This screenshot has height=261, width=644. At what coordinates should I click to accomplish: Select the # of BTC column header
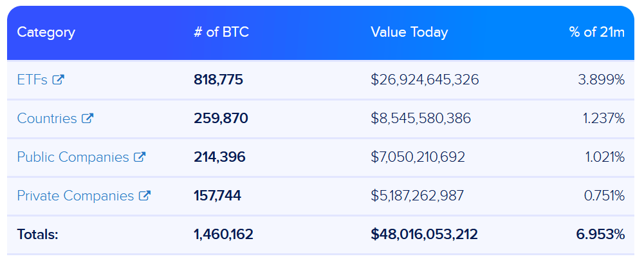coord(221,32)
